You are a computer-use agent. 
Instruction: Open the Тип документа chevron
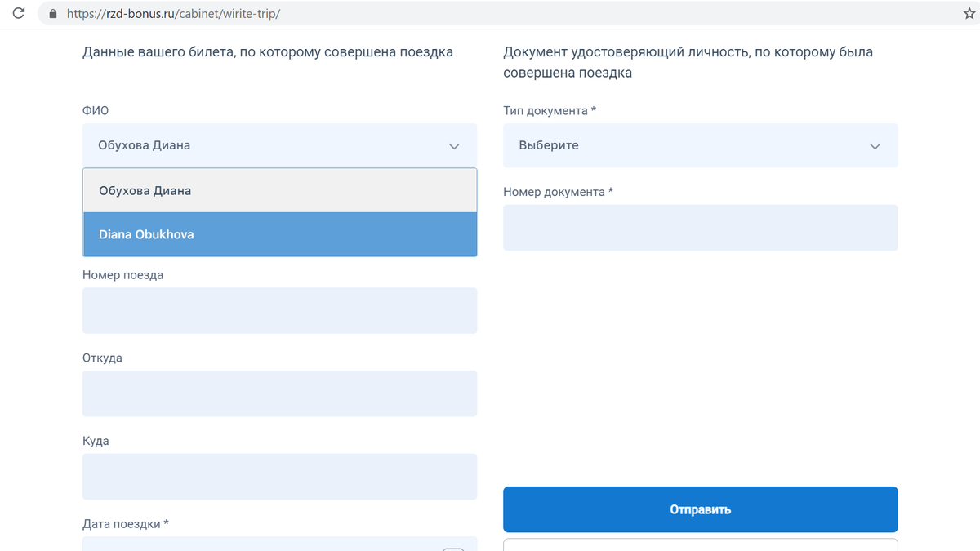point(875,145)
